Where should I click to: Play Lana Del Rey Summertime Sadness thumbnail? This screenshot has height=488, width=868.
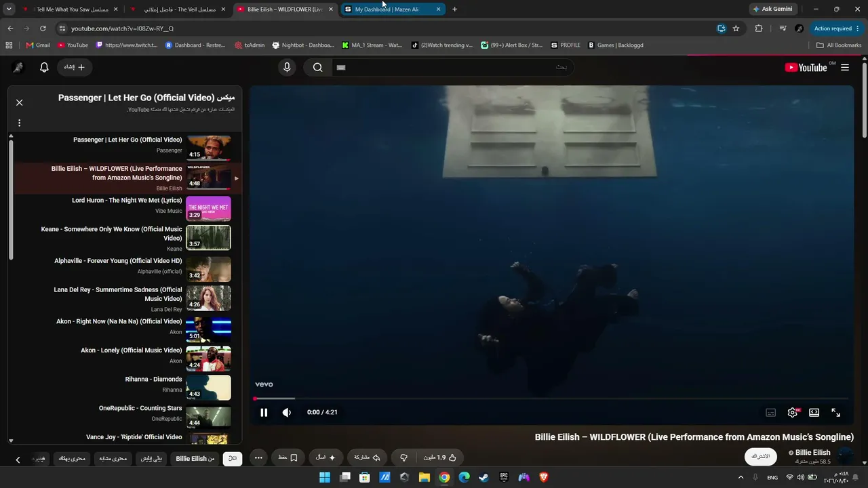(x=208, y=298)
